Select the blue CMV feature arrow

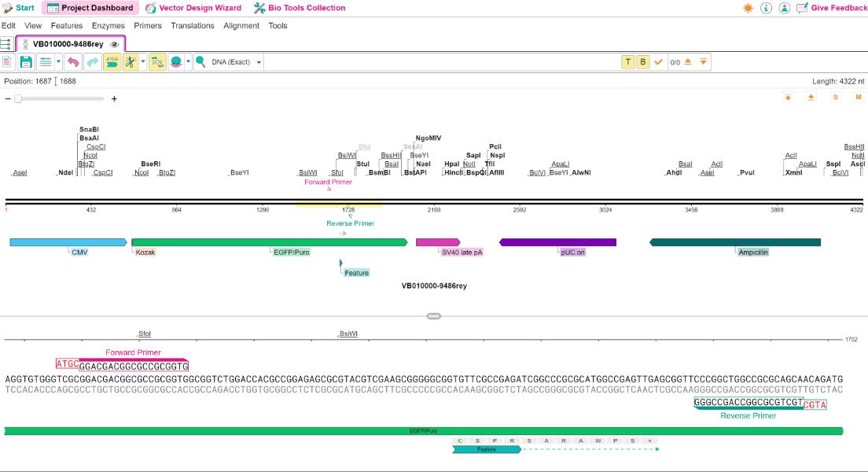pyautogui.click(x=68, y=242)
